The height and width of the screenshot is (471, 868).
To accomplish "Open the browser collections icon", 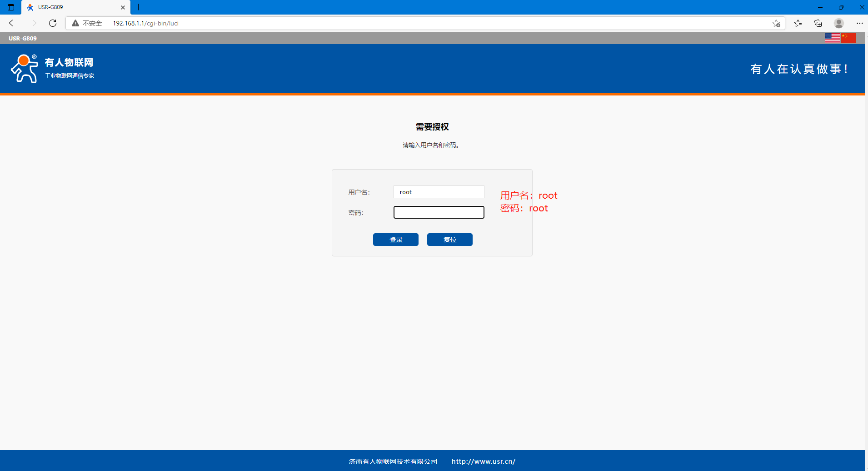I will pos(818,23).
